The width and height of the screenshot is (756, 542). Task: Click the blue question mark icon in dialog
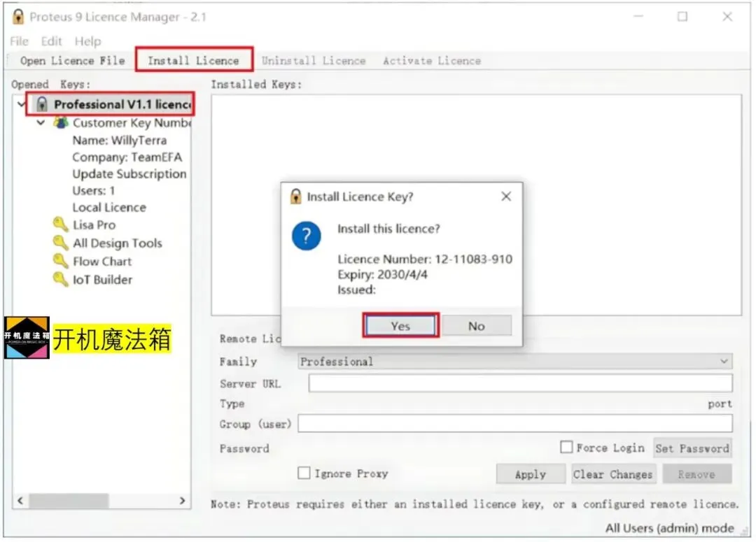[306, 236]
